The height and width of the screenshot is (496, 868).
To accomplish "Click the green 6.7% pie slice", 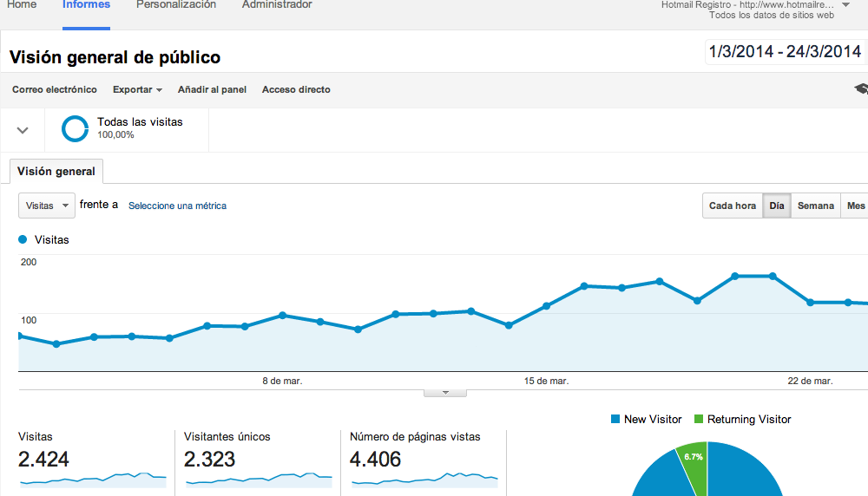I will click(x=694, y=465).
